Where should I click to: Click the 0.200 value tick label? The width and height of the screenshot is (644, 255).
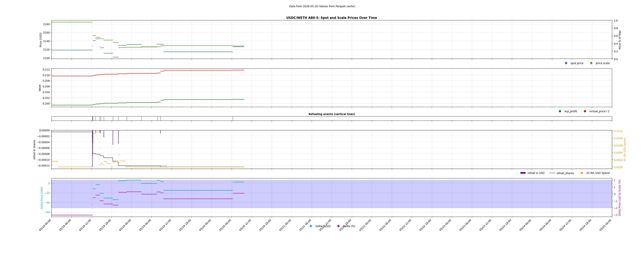46,104
